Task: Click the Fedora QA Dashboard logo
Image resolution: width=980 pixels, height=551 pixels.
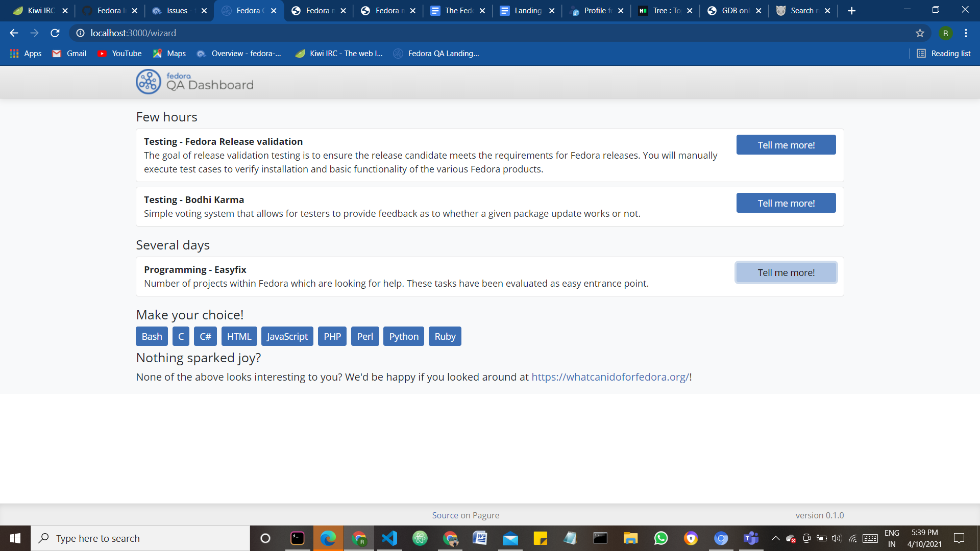Action: [195, 82]
